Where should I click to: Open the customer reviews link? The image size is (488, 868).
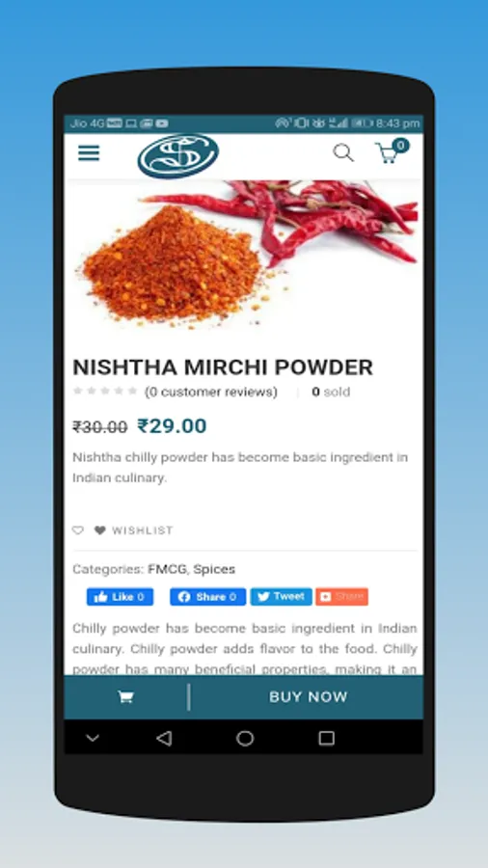click(211, 392)
